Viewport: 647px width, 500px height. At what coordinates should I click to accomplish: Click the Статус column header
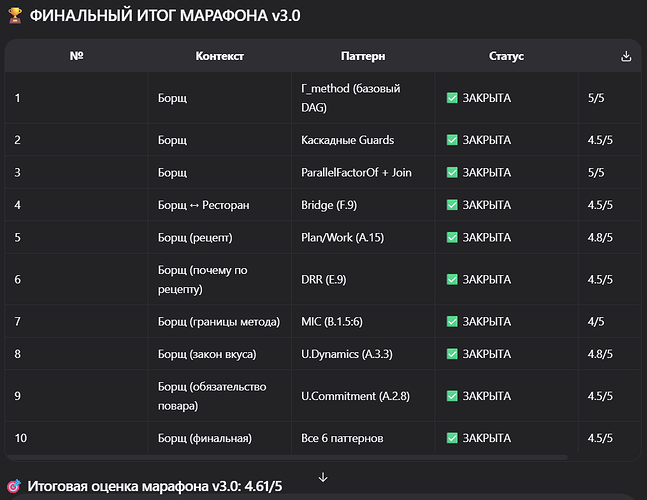click(506, 56)
